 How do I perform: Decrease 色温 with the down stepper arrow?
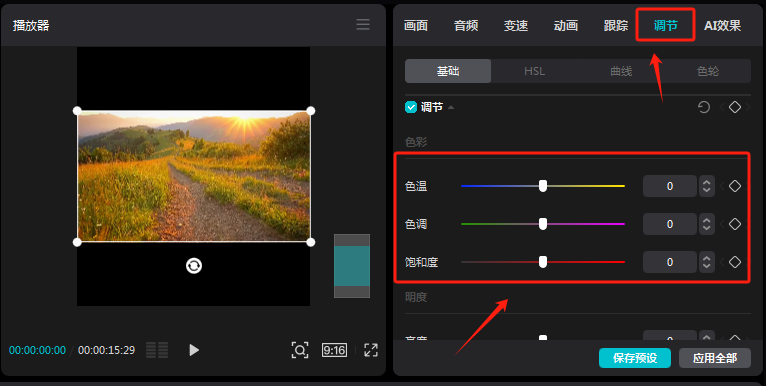(706, 191)
